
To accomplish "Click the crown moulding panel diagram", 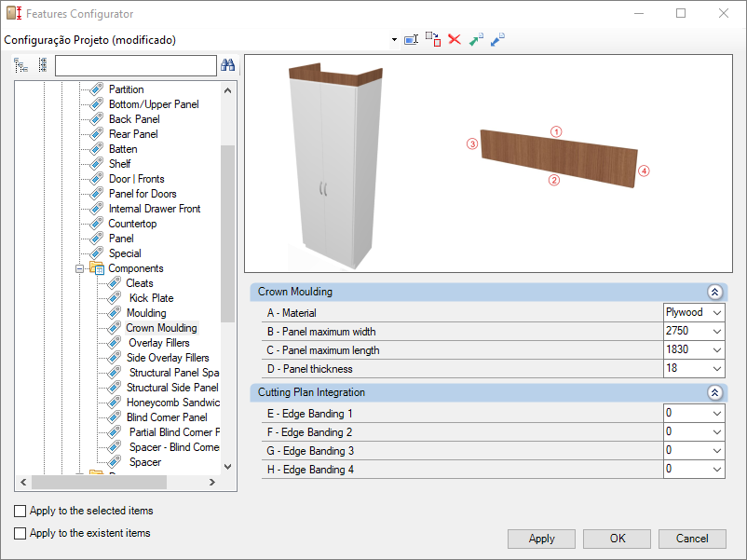I will [x=559, y=158].
